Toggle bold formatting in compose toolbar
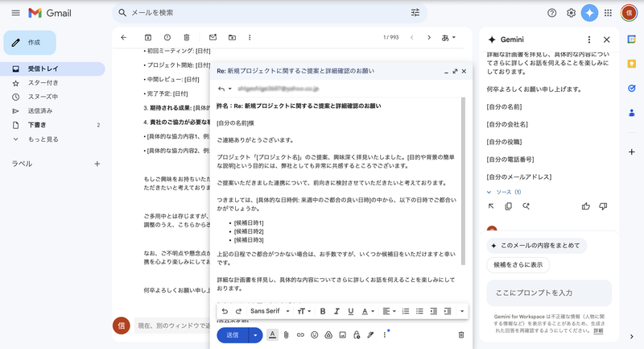 pyautogui.click(x=323, y=311)
